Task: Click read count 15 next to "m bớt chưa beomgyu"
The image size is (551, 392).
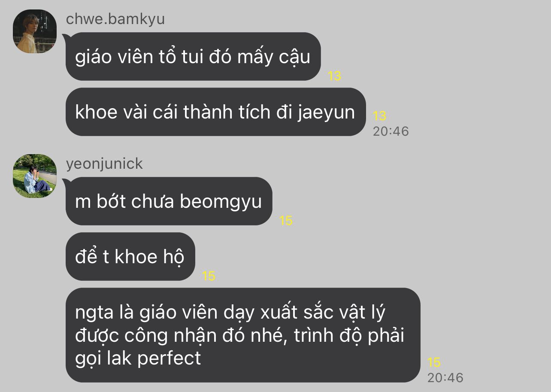Action: tap(286, 221)
